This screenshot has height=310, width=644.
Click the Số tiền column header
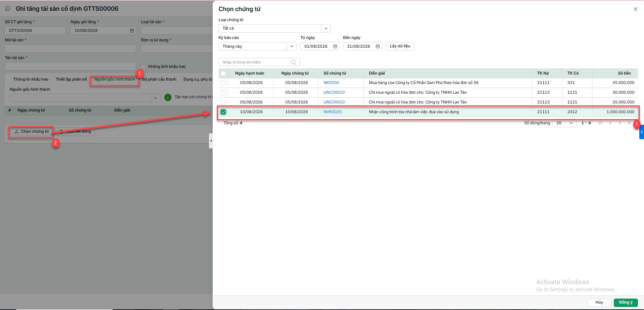coord(624,73)
